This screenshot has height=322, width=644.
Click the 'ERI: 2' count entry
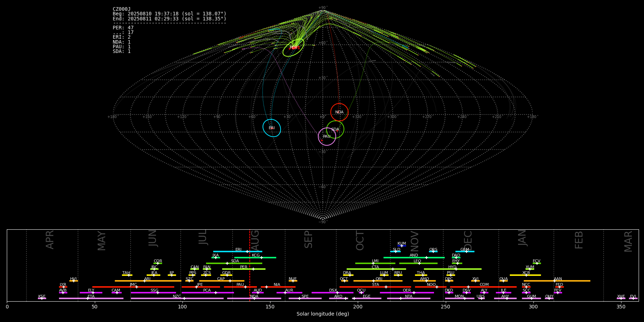click(122, 37)
